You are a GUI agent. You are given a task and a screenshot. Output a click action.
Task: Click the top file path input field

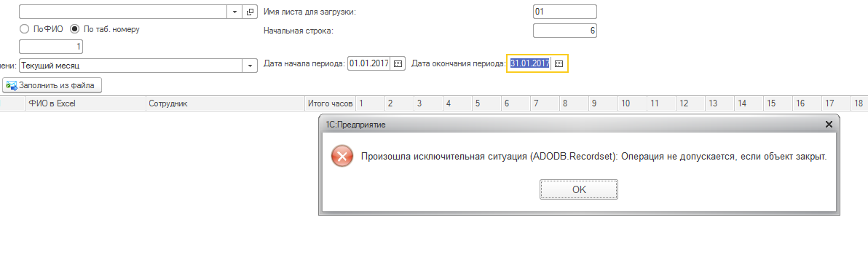(x=124, y=12)
